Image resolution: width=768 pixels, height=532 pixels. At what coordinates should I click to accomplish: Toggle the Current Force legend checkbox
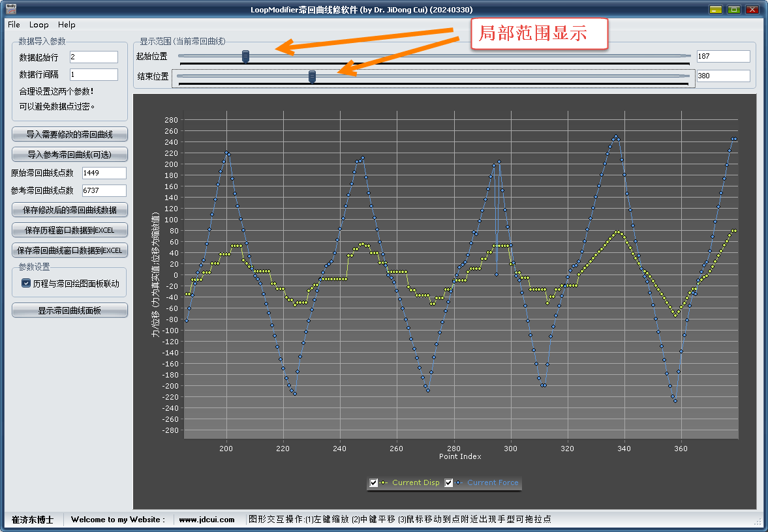(449, 483)
